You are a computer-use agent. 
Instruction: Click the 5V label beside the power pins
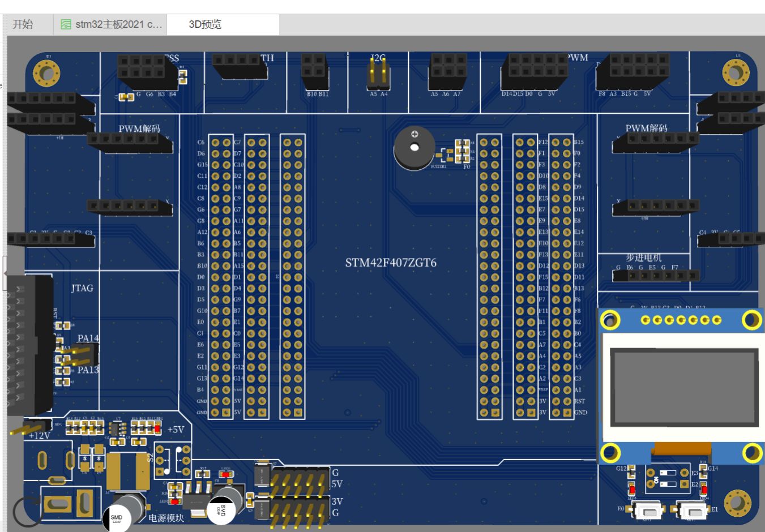coord(337,484)
